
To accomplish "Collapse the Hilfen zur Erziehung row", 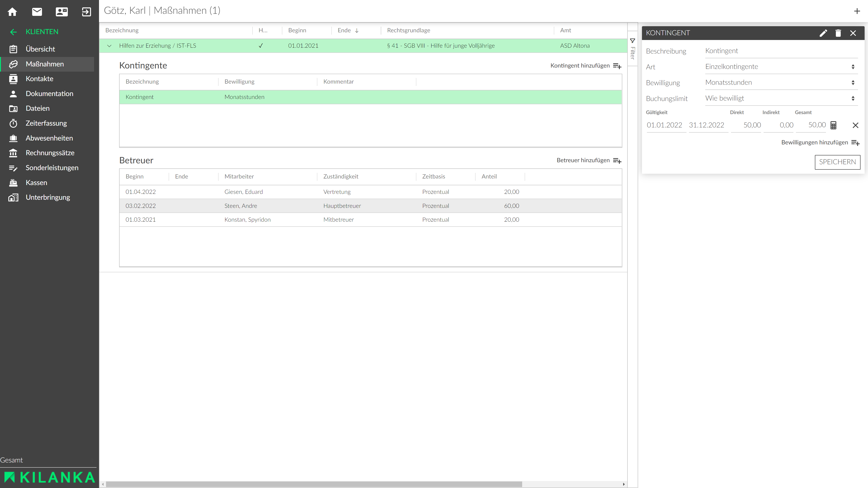I will 109,46.
